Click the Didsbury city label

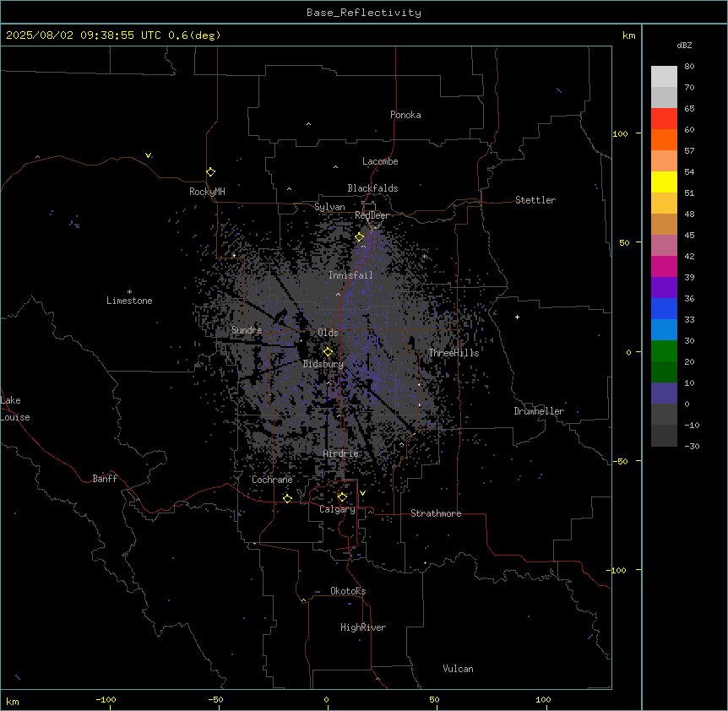pyautogui.click(x=323, y=364)
